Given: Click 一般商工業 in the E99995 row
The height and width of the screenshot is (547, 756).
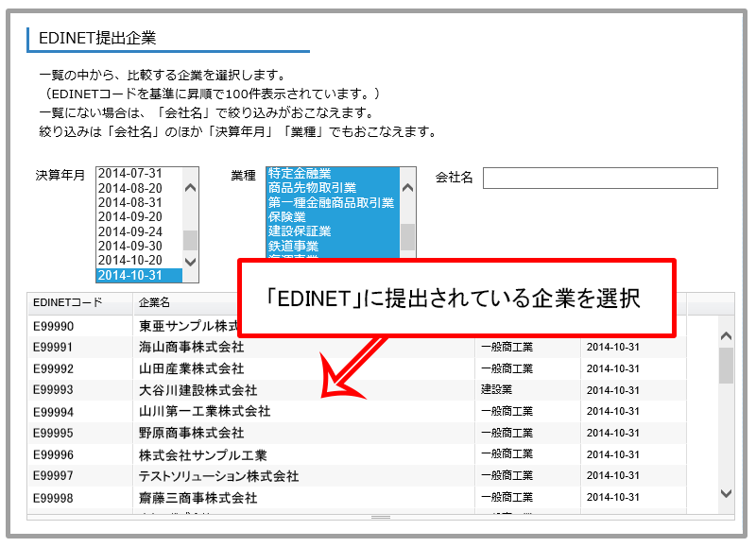Looking at the screenshot, I should (x=507, y=433).
